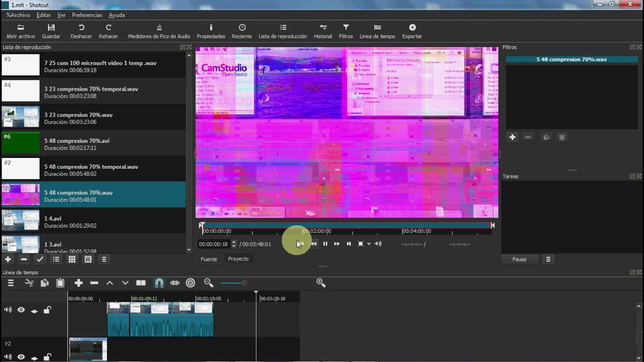Viewport: 644px width, 362px height.
Task: Lift the clip with up chevron
Action: point(110,283)
